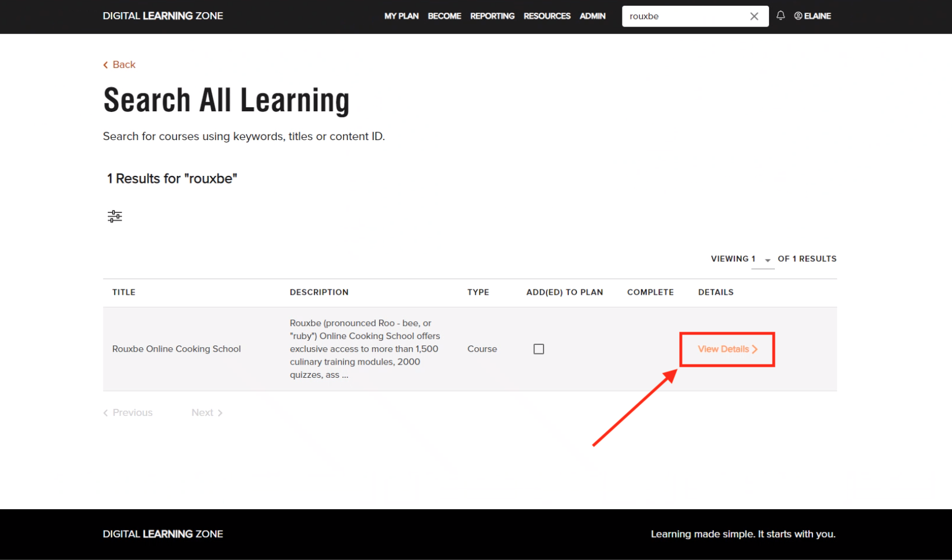Select the Rouxbe Online Cooking School title
This screenshot has width=952, height=560.
177,349
